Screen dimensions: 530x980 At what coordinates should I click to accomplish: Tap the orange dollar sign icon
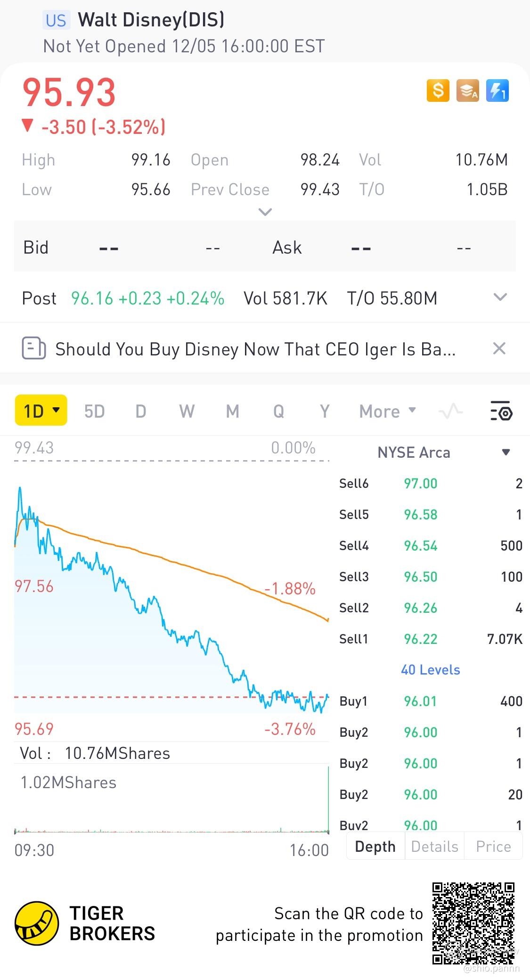[438, 90]
